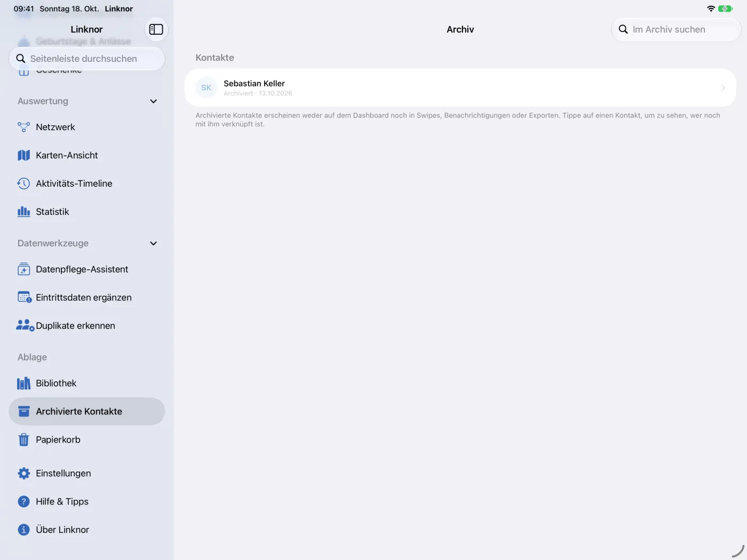Click the magnifier in Archiv search
This screenshot has width=747, height=560.
tap(623, 29)
